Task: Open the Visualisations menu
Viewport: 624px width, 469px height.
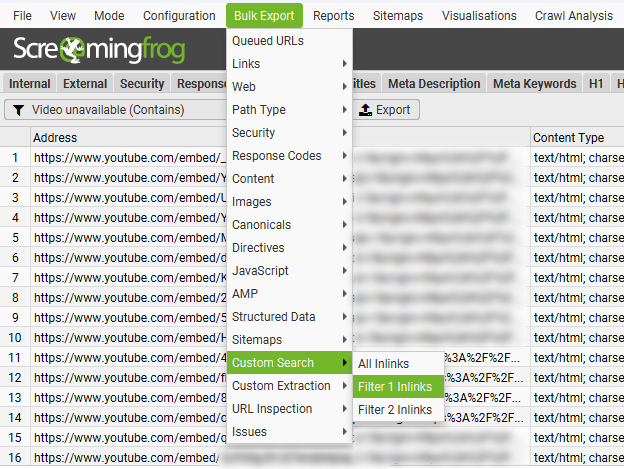Action: [479, 16]
